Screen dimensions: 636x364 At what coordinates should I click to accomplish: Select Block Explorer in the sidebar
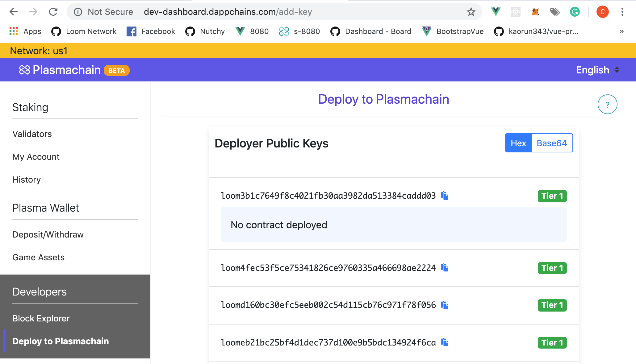point(41,318)
